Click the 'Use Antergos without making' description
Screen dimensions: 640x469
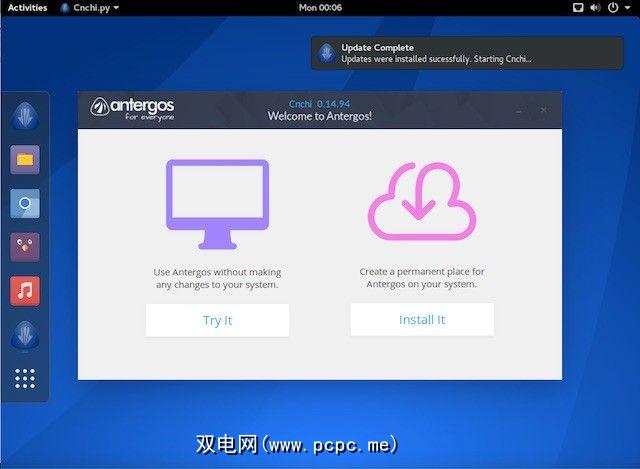217,278
